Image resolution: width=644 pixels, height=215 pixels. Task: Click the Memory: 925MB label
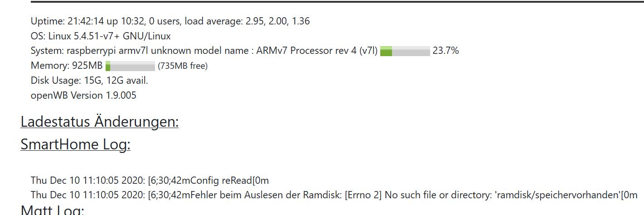67,66
